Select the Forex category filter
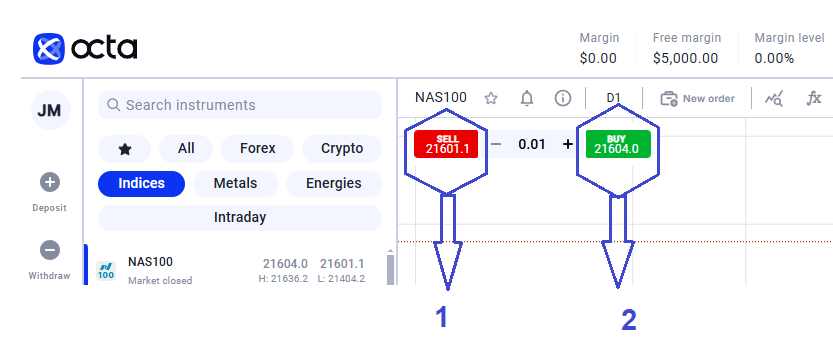The width and height of the screenshot is (833, 362). [x=258, y=149]
